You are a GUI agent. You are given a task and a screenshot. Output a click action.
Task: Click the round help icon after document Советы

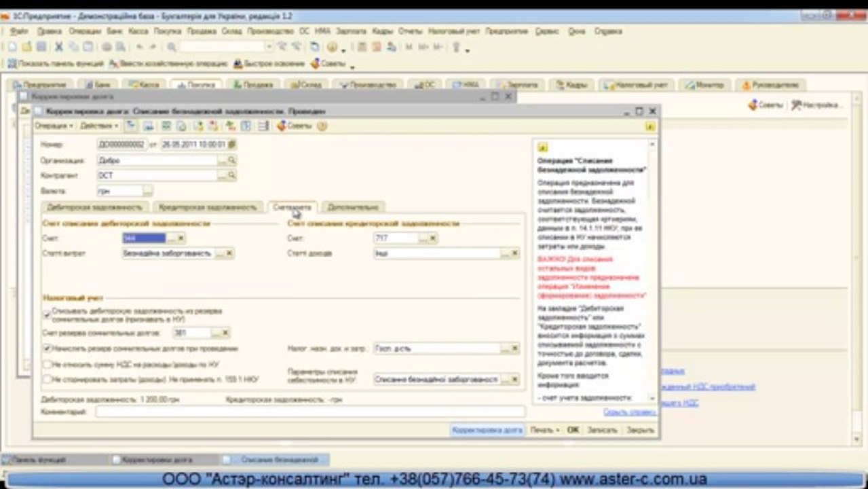322,126
